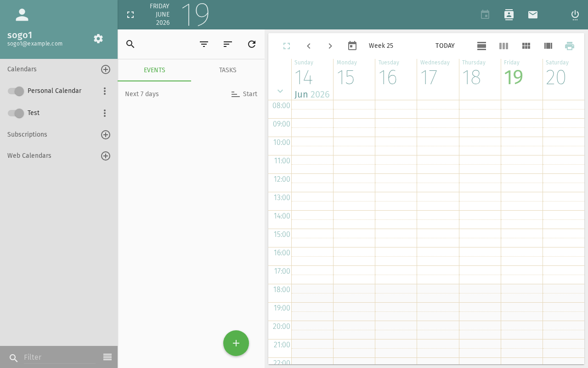Screen dimensions: 588x368
Task: Switch to week view
Action: pos(503,46)
